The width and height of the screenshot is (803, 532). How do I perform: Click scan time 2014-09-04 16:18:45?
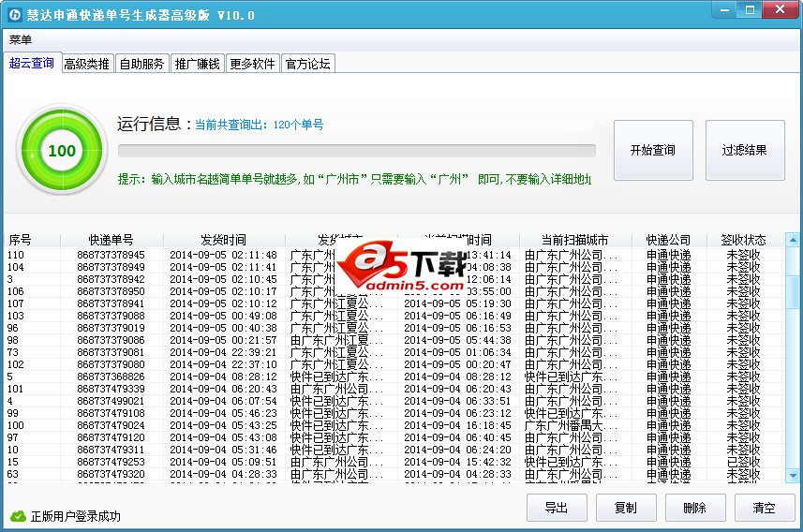click(x=458, y=425)
